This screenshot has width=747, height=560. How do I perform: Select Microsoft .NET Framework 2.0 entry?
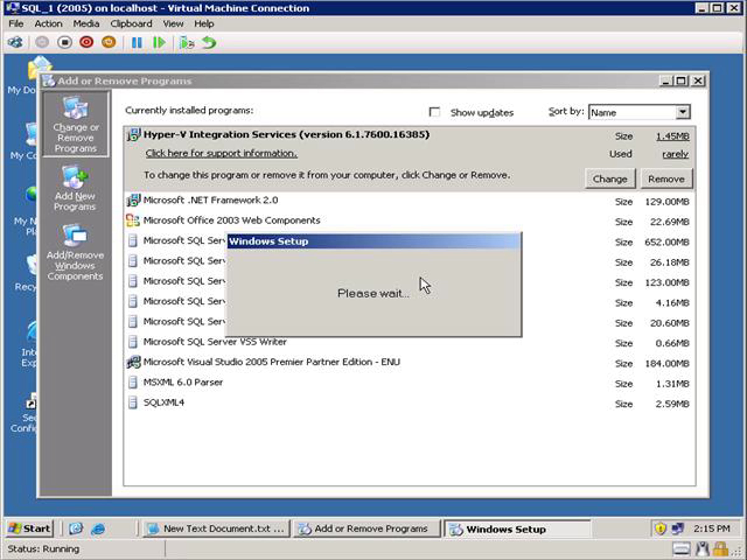(409, 200)
